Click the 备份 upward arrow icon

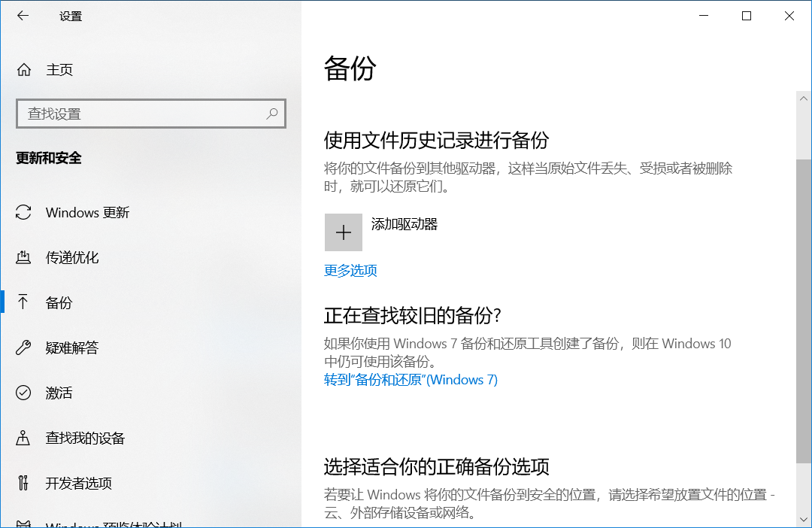click(23, 302)
